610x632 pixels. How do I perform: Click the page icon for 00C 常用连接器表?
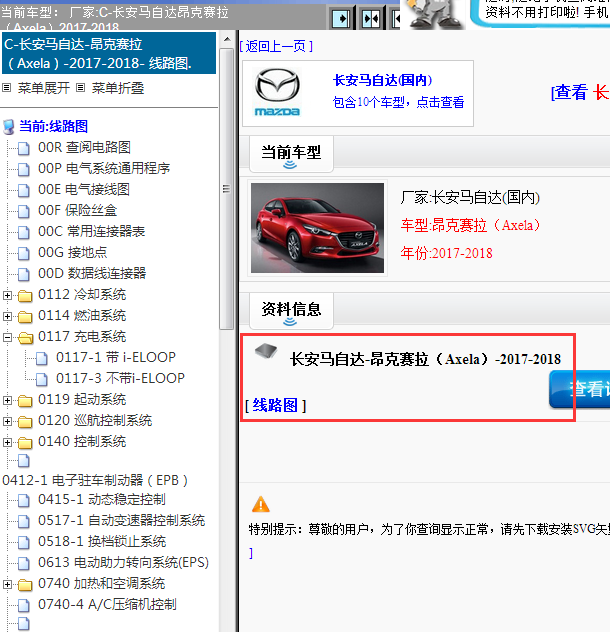(24, 232)
